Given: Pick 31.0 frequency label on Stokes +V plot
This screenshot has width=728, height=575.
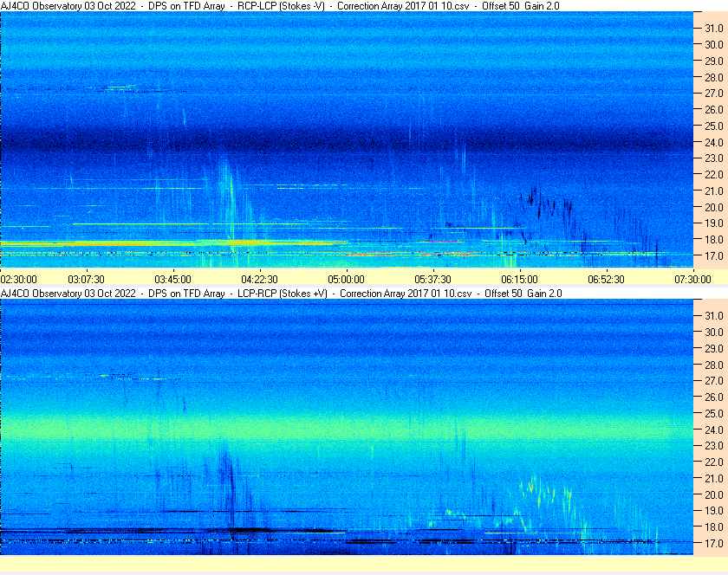Looking at the screenshot, I should (x=714, y=315).
